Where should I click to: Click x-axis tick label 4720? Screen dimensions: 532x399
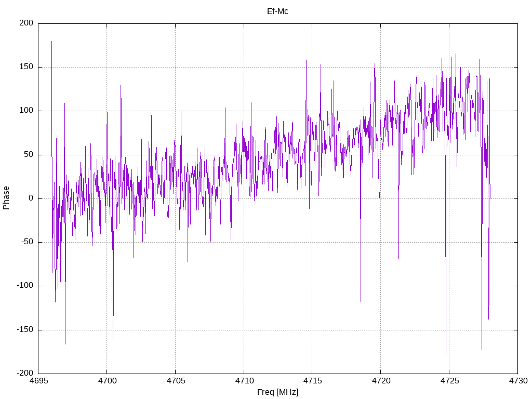click(381, 381)
